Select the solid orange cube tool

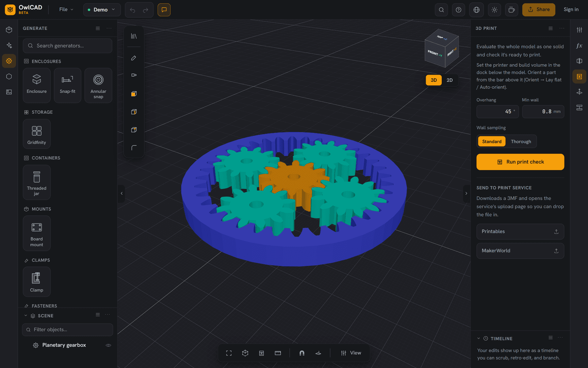click(134, 94)
